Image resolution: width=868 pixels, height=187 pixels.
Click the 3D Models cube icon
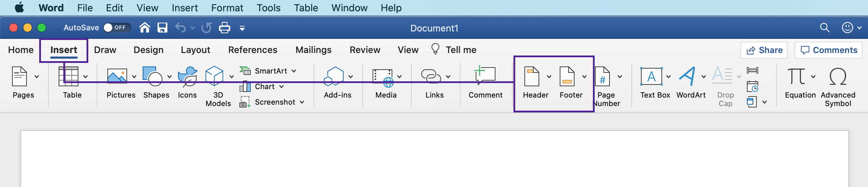point(214,76)
